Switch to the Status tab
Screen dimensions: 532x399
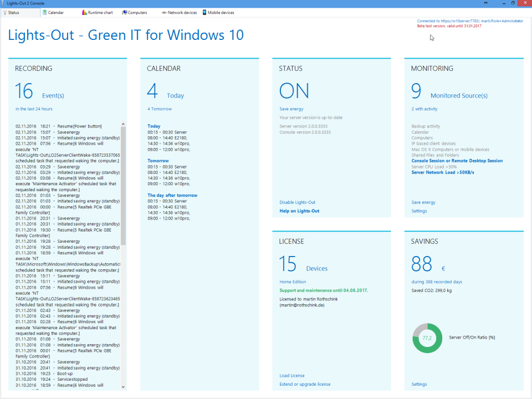tap(13, 12)
